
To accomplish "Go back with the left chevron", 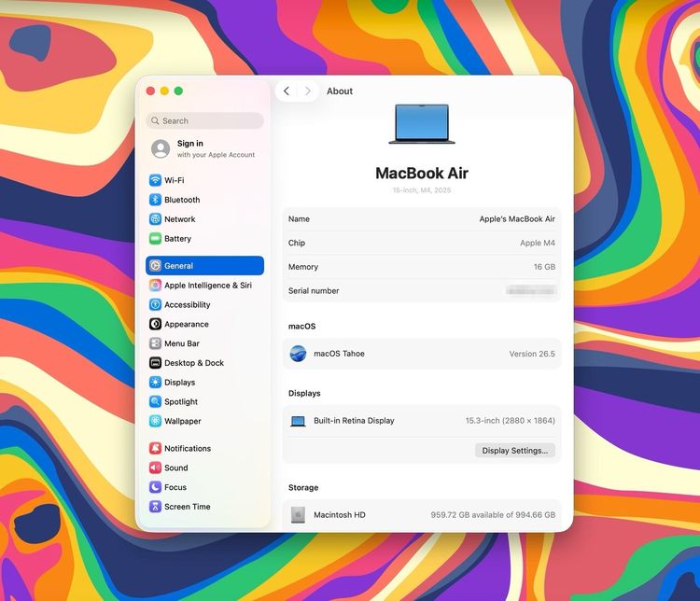I will (287, 91).
